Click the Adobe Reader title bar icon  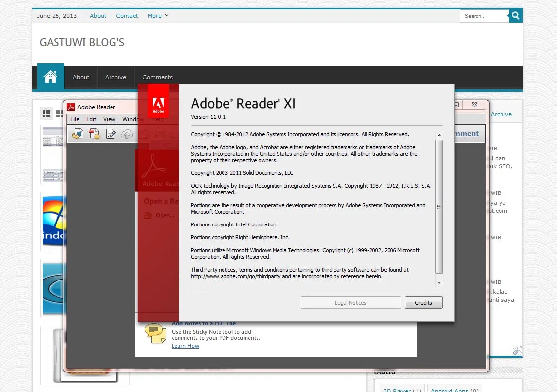pyautogui.click(x=71, y=107)
